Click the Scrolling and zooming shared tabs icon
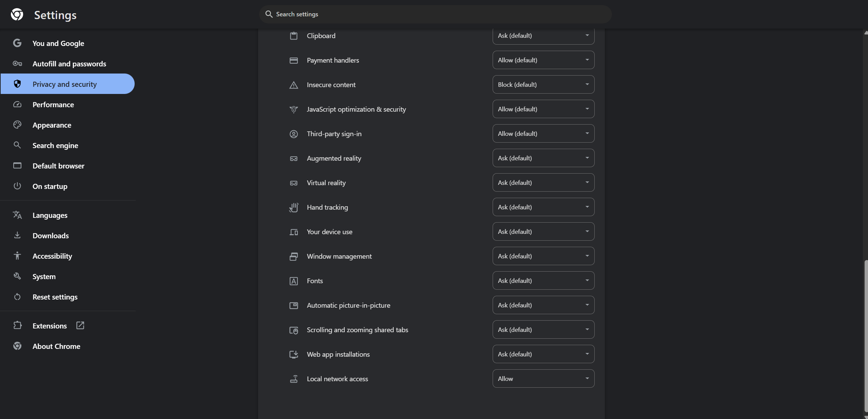 click(294, 330)
